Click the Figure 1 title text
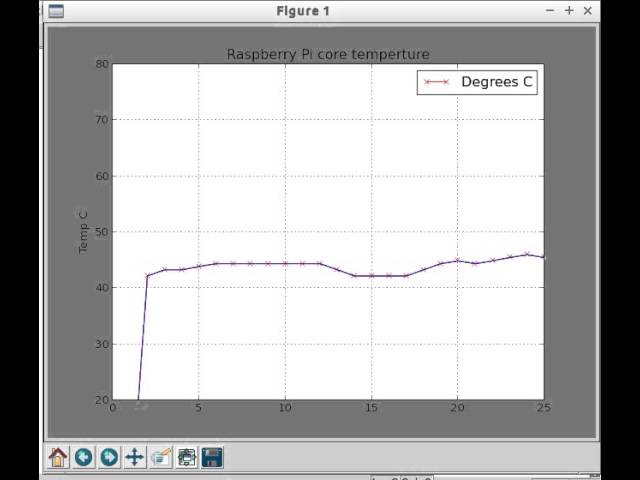 [303, 11]
